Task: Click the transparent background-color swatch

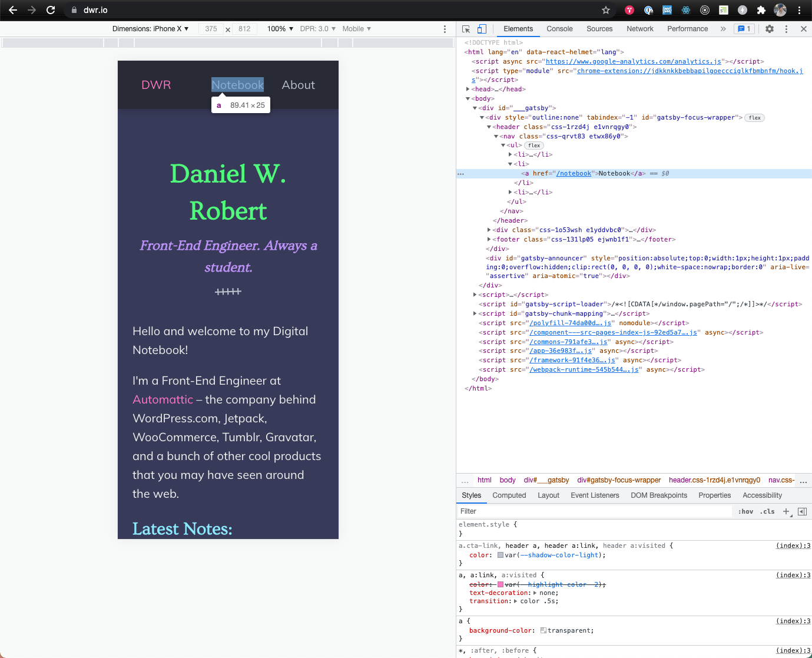Action: point(543,631)
